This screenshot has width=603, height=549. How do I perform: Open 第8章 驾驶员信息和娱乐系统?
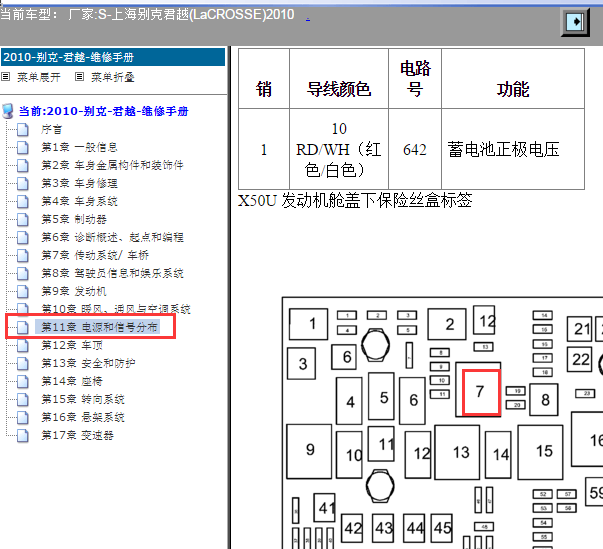coord(112,273)
